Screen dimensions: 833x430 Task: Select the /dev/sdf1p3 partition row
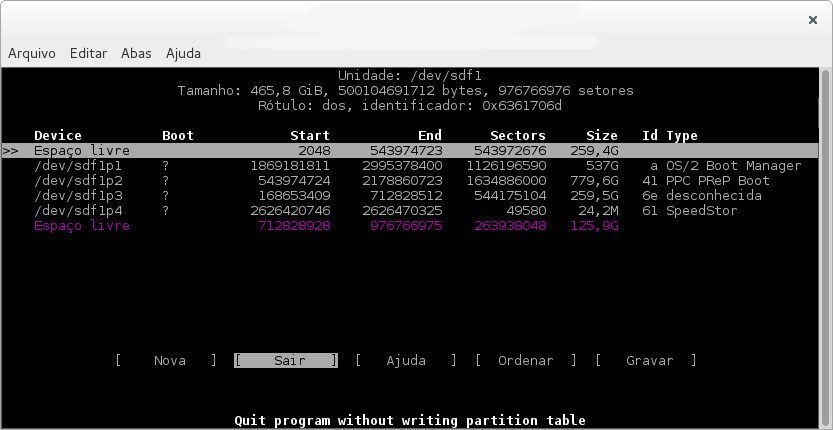point(410,196)
